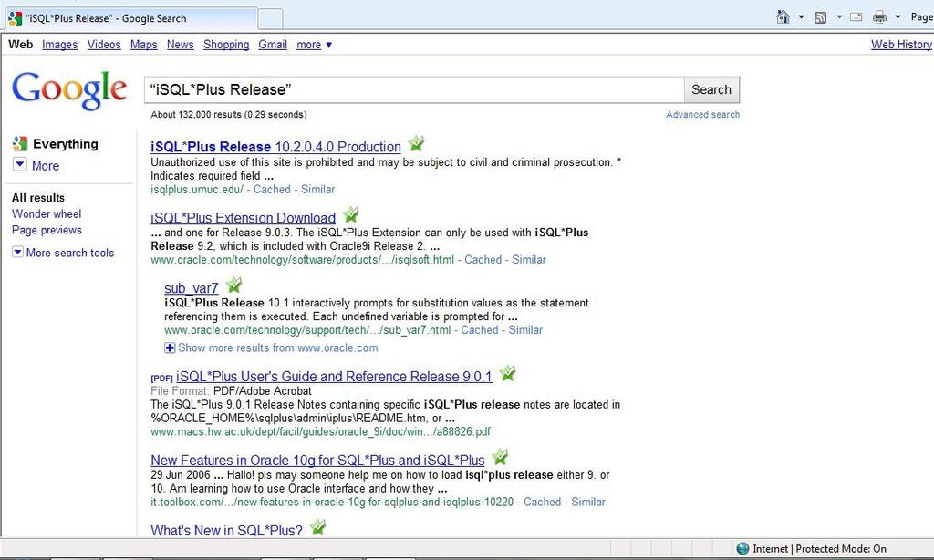Click the Internet zone globe icon in status bar
The height and width of the screenshot is (560, 934).
coord(742,549)
